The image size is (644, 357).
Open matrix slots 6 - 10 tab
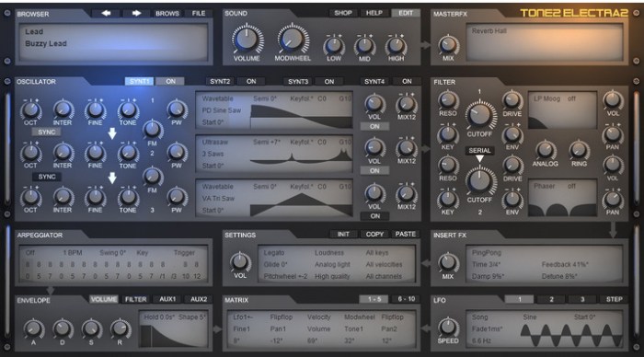pyautogui.click(x=407, y=299)
